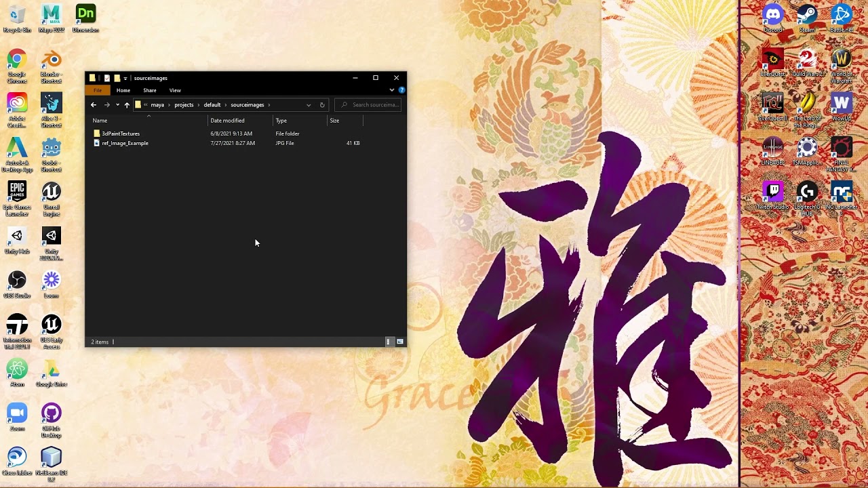Sort files by Date modified column
868x488 pixels.
[240, 121]
